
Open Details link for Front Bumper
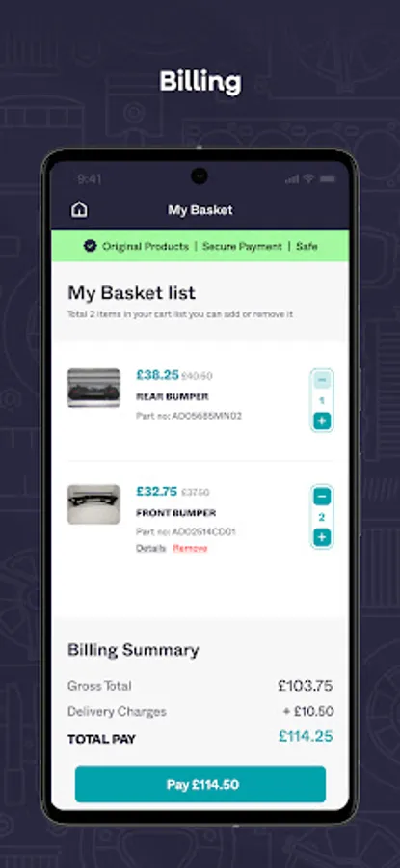click(151, 548)
